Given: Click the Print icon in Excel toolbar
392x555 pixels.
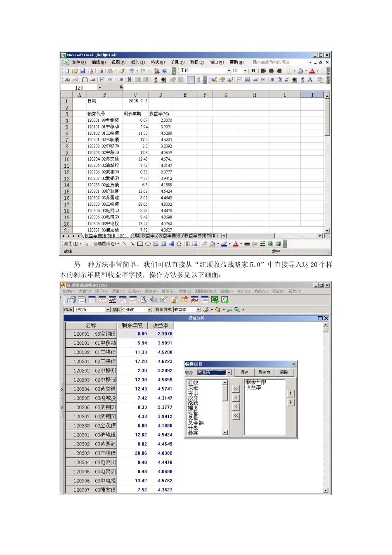Looking at the screenshot, I should click(100, 71).
